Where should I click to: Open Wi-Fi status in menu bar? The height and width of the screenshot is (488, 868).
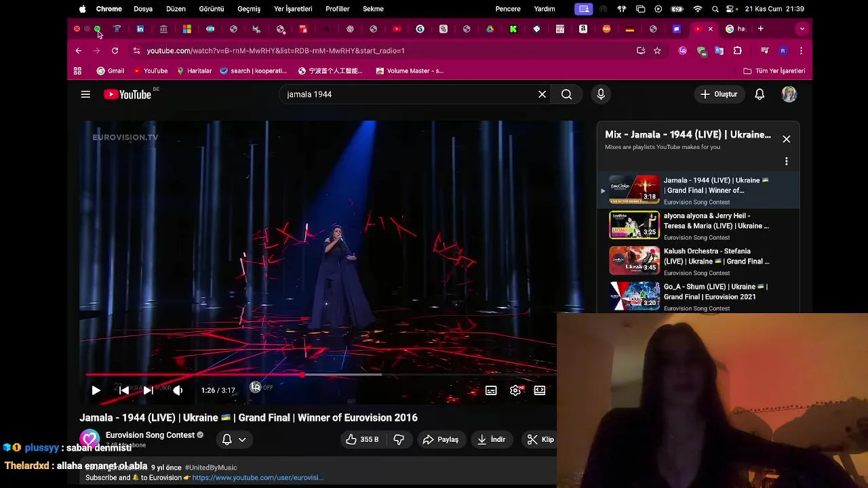(698, 9)
